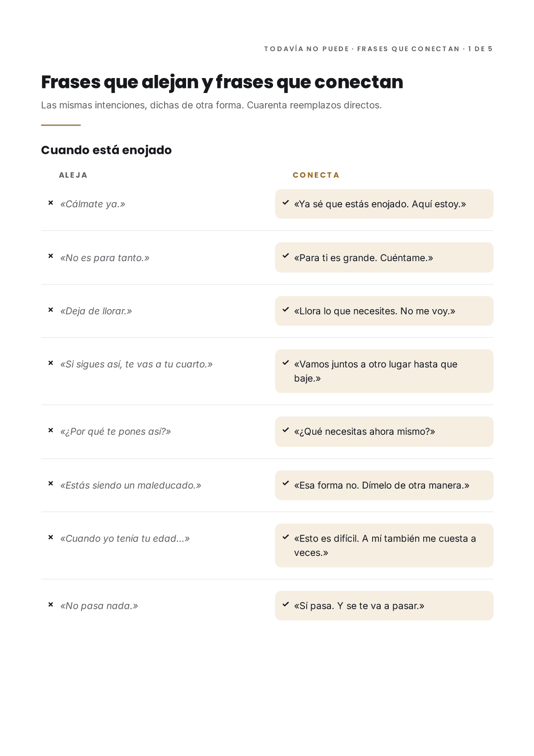Click the «Si sigues así, te vas a tu cuarto» phrase
The image size is (534, 756).
[x=136, y=364]
